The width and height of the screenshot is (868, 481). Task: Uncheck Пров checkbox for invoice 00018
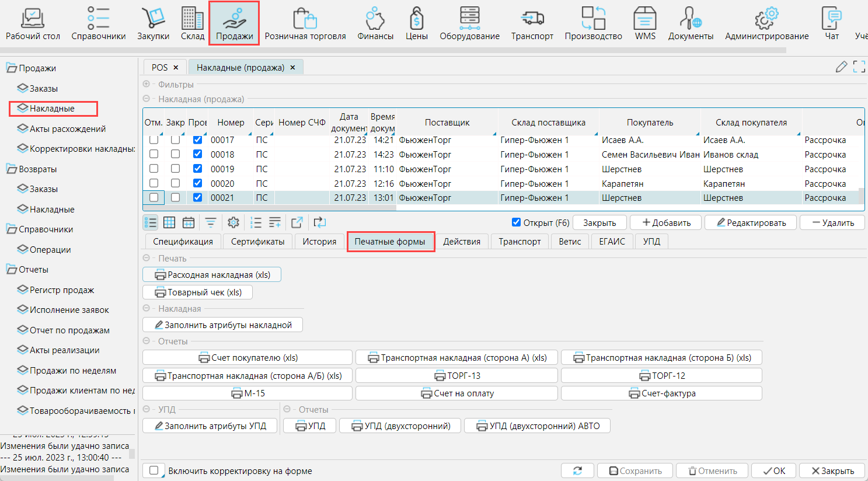[197, 154]
